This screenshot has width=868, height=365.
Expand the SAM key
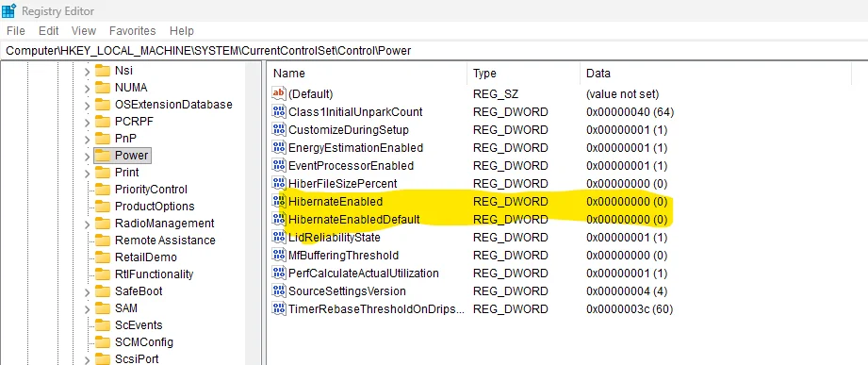87,309
